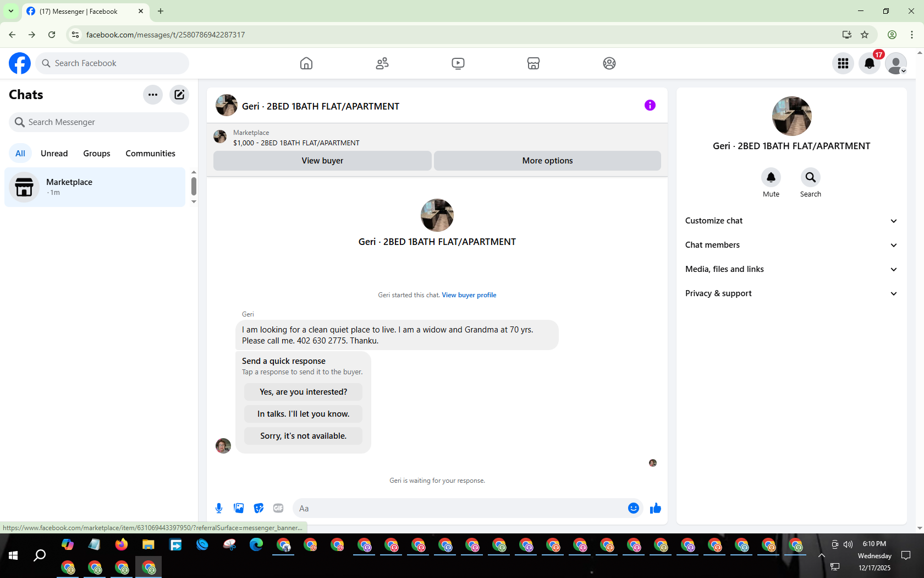Open the Windows Start menu

(13, 556)
